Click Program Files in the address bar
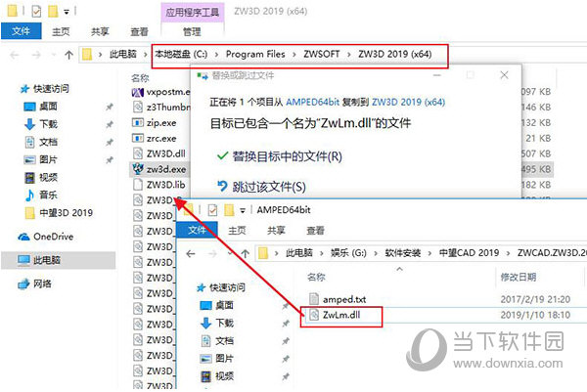 point(255,54)
